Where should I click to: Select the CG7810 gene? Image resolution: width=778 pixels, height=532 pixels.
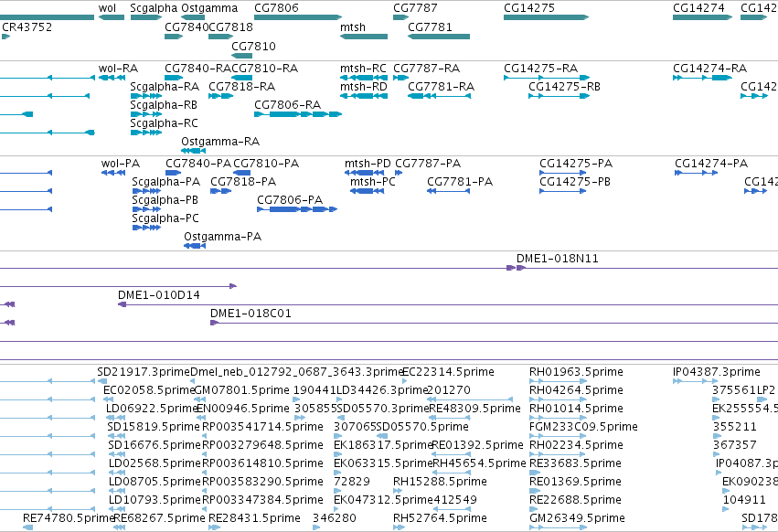point(241,55)
